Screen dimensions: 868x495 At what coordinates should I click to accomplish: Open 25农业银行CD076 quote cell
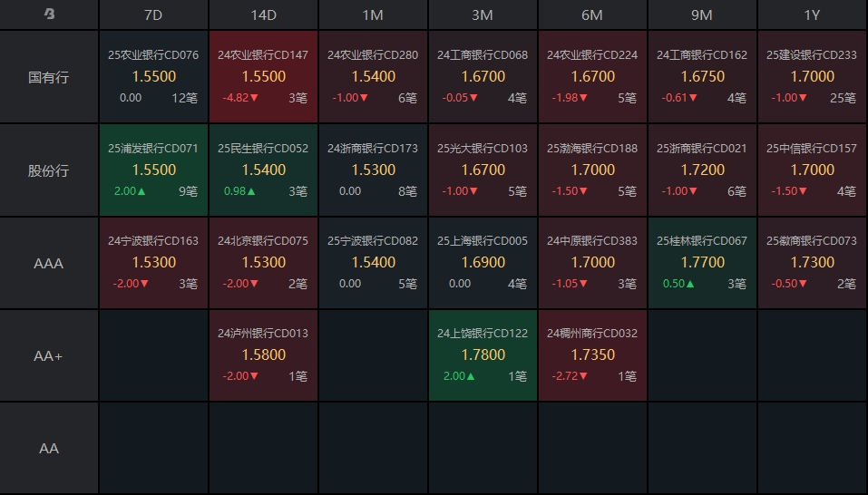(153, 76)
